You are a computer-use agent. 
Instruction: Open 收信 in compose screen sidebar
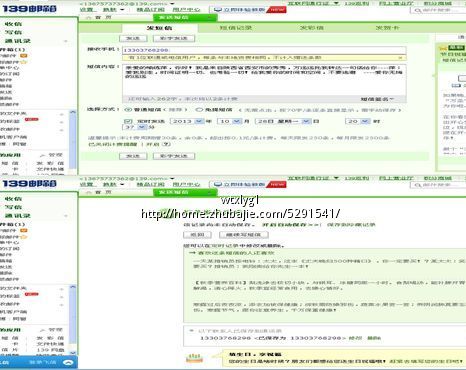click(x=13, y=24)
